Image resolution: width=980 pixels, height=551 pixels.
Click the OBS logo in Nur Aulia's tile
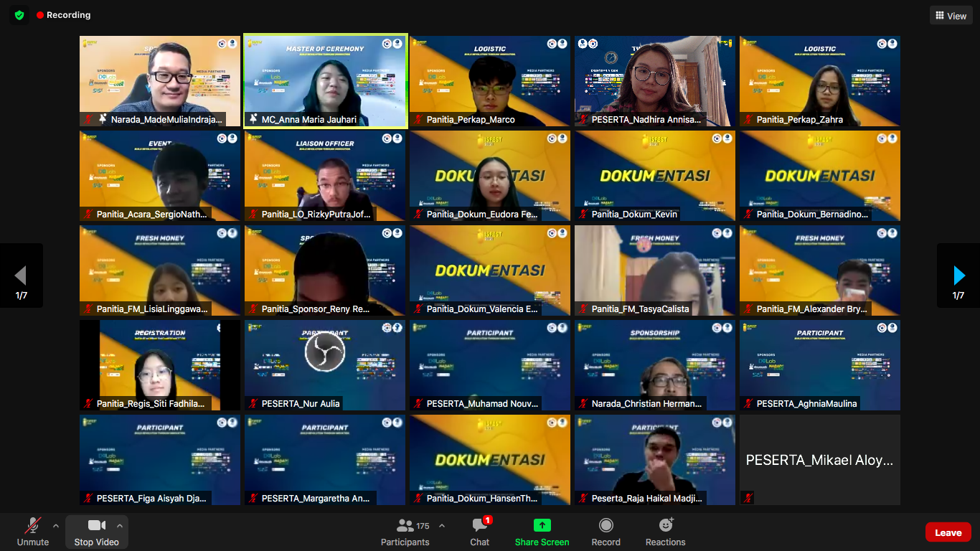pos(325,352)
